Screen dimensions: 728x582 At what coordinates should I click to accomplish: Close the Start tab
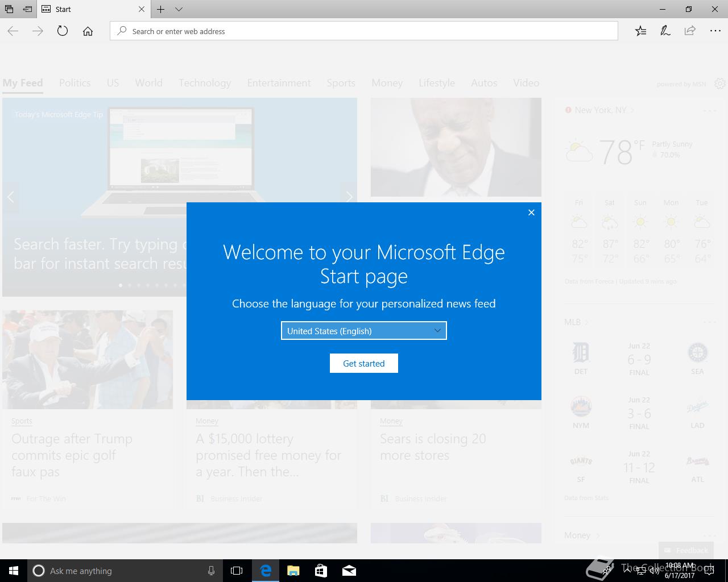142,9
